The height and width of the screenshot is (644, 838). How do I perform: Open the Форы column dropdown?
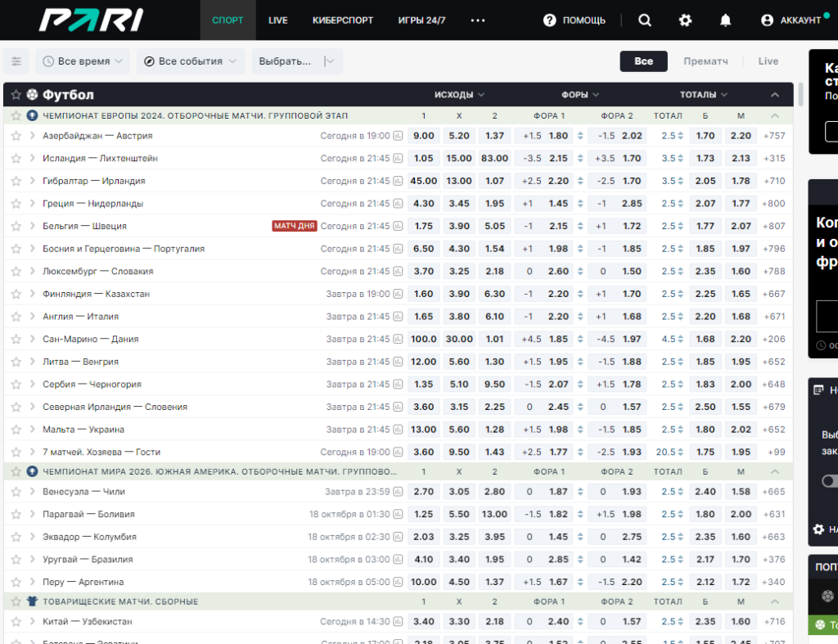coord(580,95)
